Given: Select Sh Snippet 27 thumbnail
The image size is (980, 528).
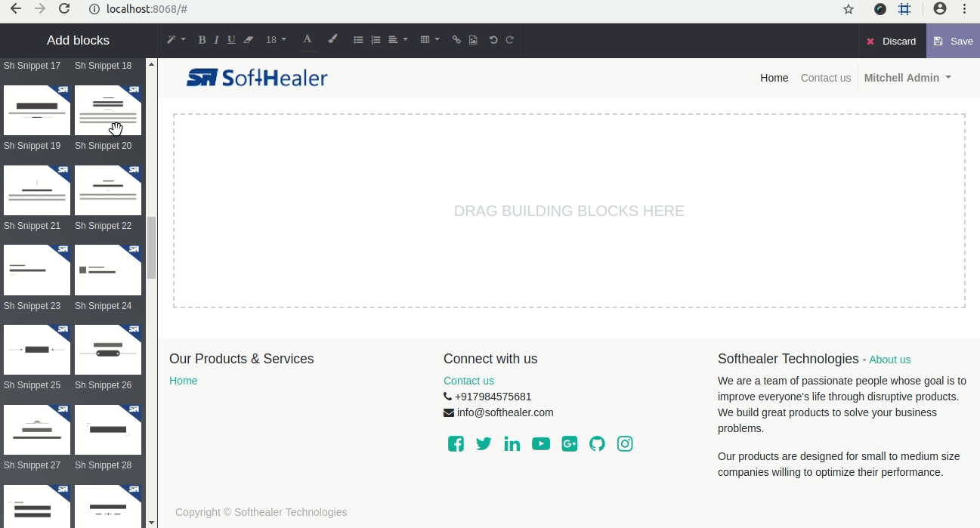Looking at the screenshot, I should [x=37, y=430].
